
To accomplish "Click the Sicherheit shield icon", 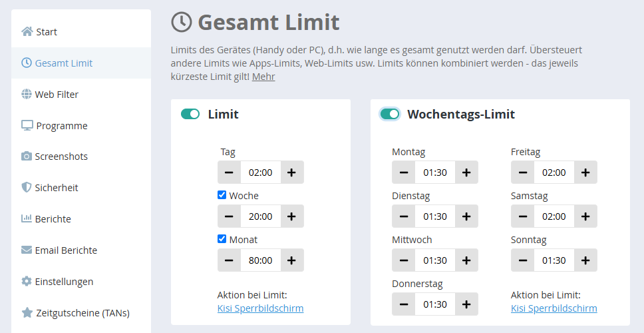I will click(27, 188).
